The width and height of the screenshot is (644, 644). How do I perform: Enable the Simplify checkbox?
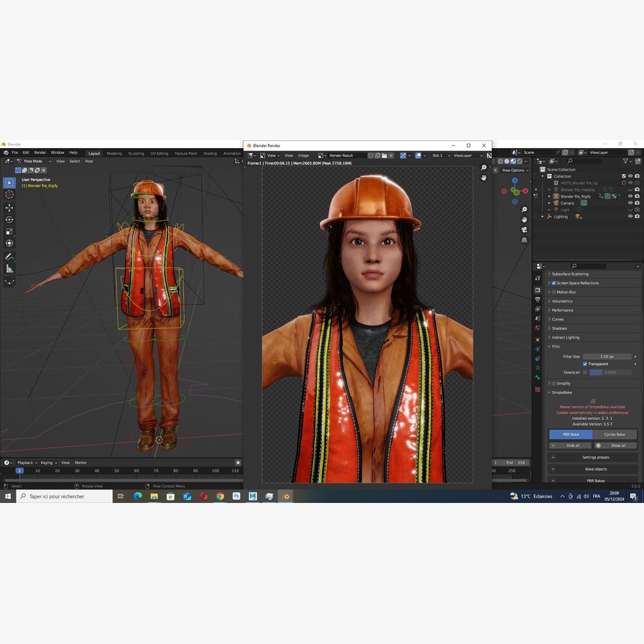(x=554, y=383)
